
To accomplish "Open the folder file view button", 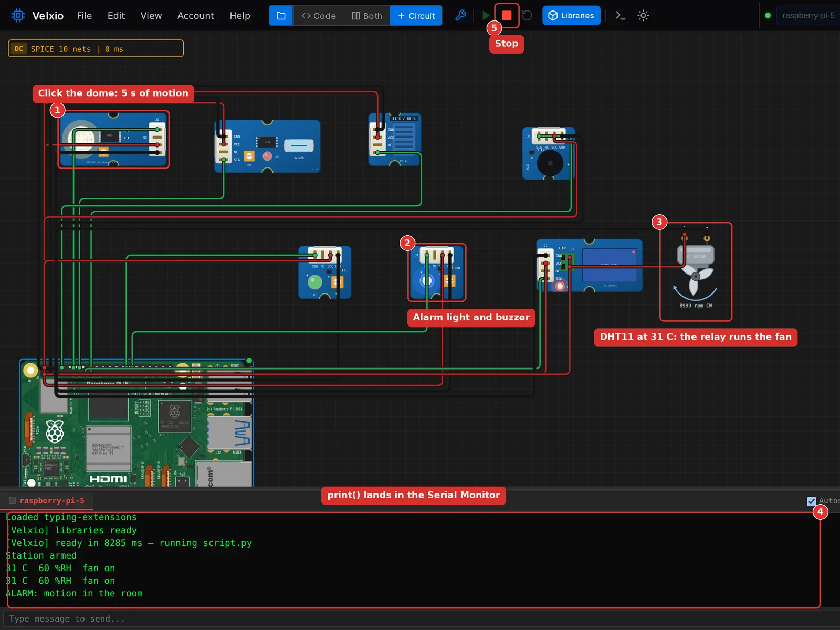I will click(x=281, y=16).
